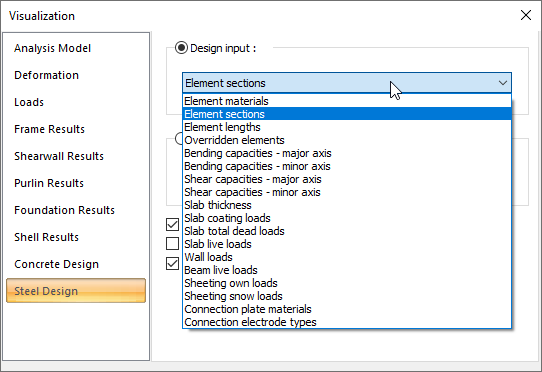Select Beam live loads option
542x372 pixels.
point(347,270)
